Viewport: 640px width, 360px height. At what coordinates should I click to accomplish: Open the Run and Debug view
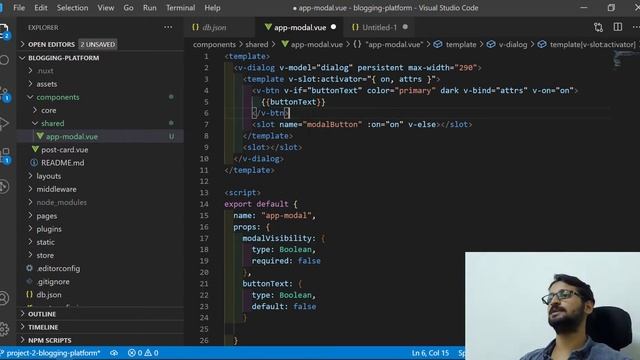point(4,123)
